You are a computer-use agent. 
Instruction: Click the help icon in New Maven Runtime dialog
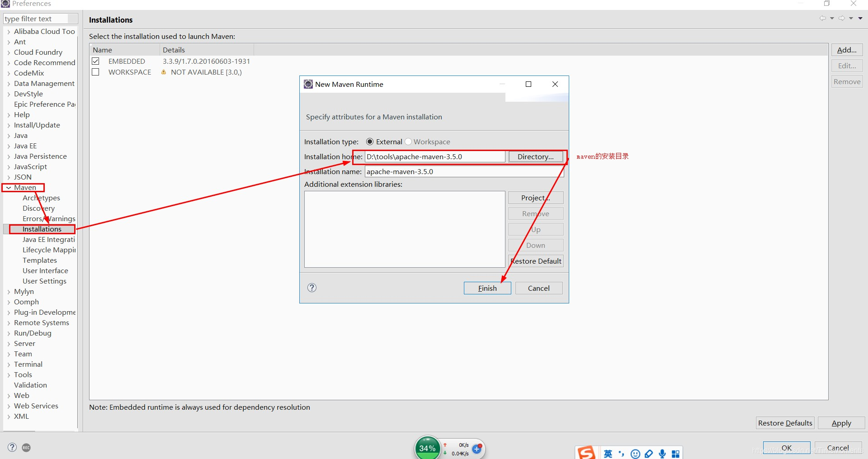[312, 288]
